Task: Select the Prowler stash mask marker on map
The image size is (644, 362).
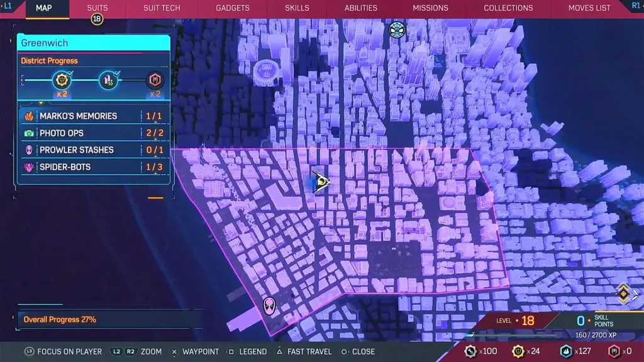Action: pos(270,306)
